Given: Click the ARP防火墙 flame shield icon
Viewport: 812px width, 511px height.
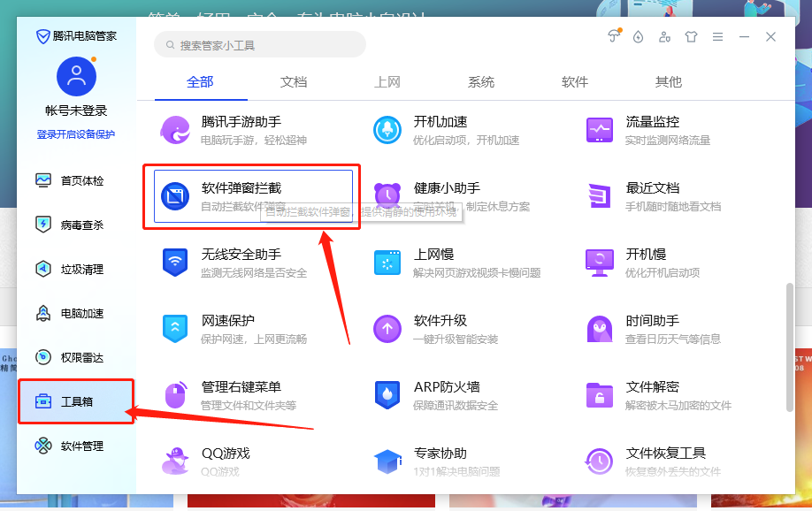Looking at the screenshot, I should coord(387,395).
